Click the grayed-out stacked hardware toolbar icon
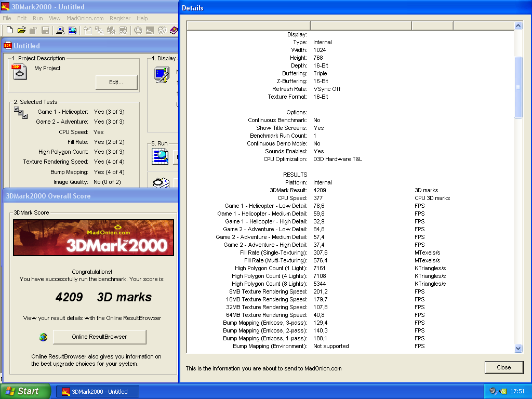The height and width of the screenshot is (399, 532). (x=162, y=30)
